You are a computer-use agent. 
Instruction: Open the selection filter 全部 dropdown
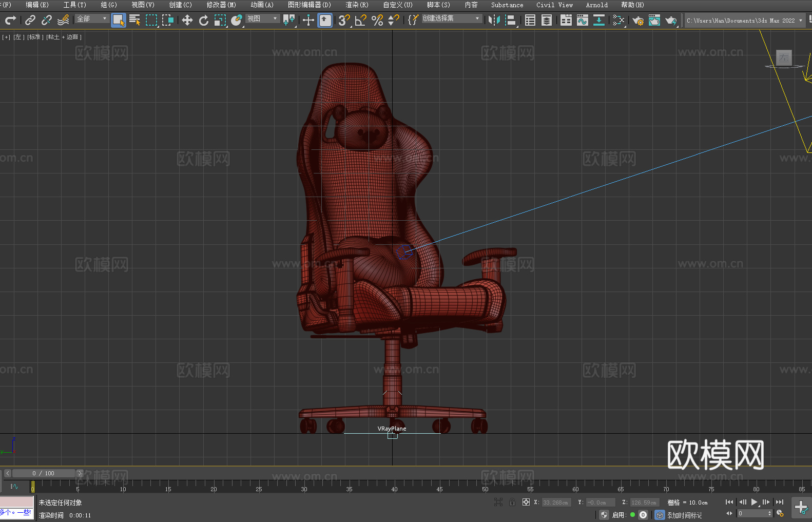click(92, 18)
